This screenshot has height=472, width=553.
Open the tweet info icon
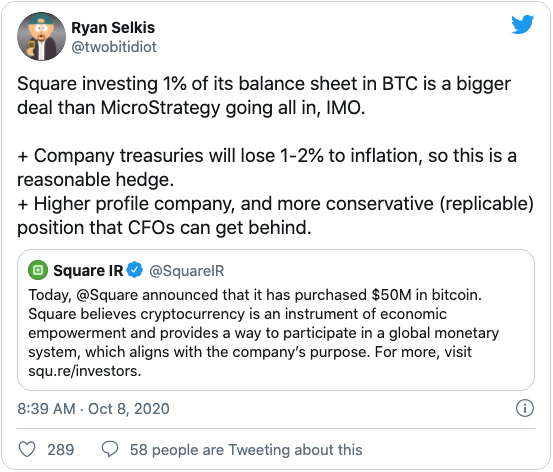click(525, 408)
